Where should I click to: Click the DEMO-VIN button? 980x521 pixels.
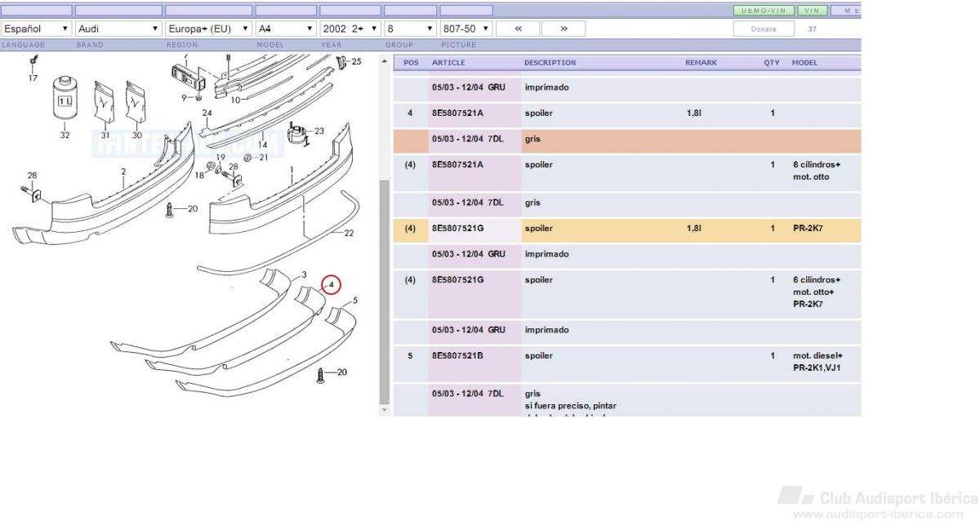point(763,11)
